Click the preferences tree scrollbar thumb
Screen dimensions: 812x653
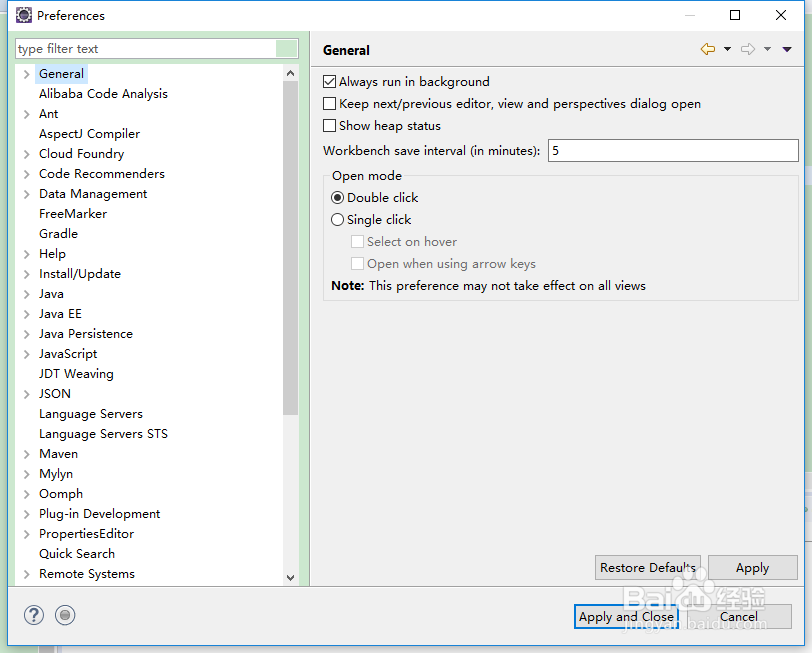[x=291, y=248]
